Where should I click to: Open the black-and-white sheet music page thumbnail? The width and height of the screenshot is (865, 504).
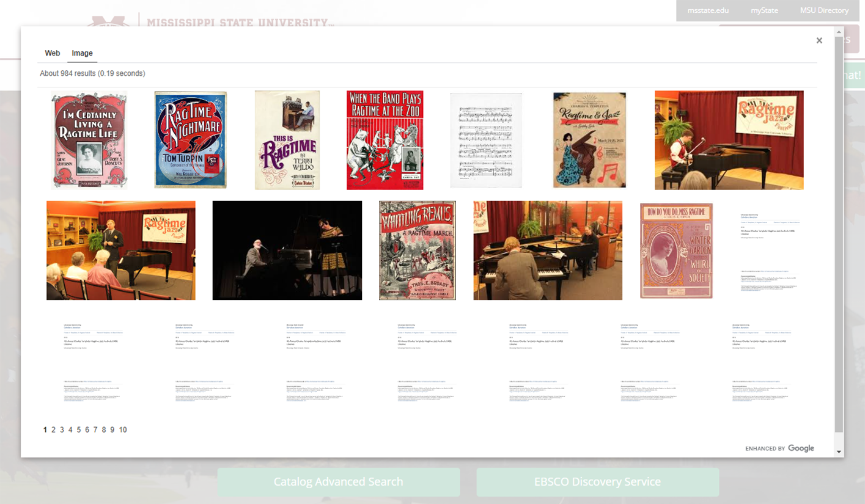(486, 141)
